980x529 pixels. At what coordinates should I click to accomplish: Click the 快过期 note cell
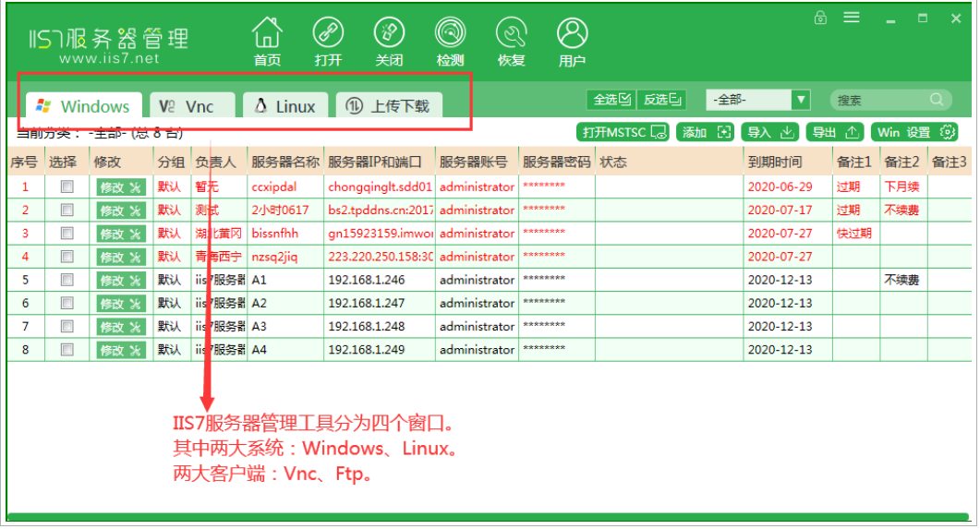[854, 233]
